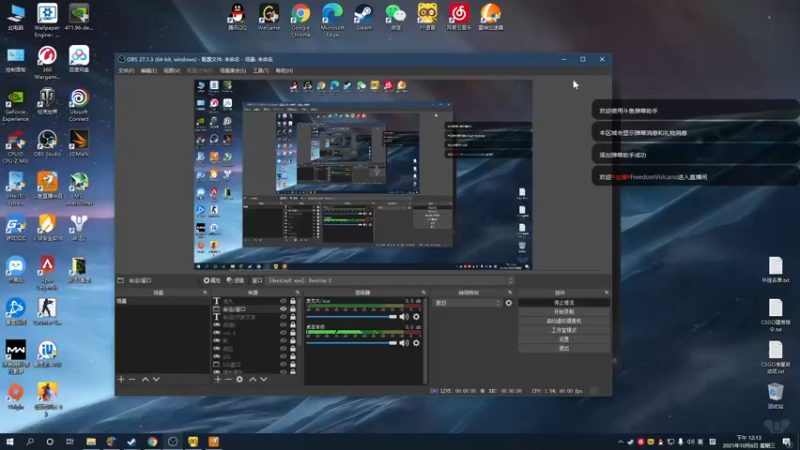
Task: Open Steam desktop shortcut
Action: 364,17
